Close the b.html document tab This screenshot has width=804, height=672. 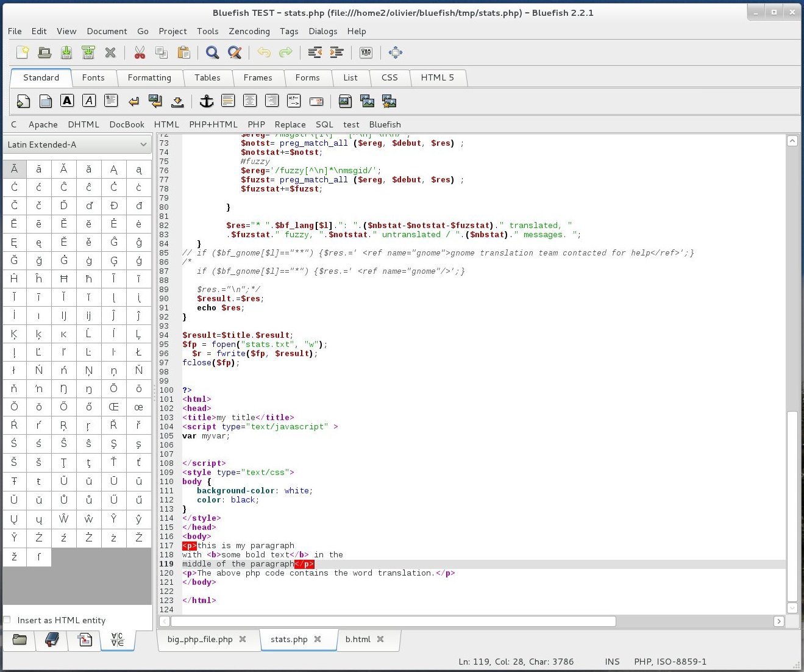tap(380, 639)
